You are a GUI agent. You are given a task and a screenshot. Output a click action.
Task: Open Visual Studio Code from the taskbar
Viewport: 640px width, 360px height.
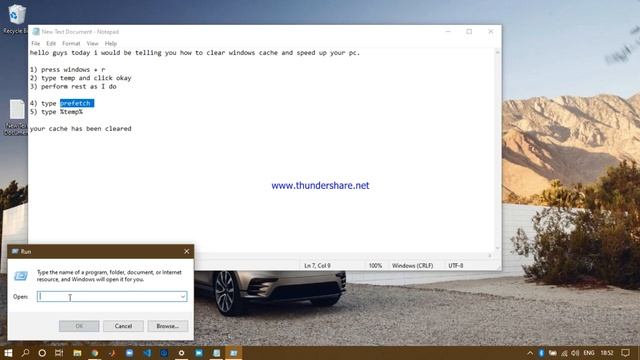click(x=147, y=353)
